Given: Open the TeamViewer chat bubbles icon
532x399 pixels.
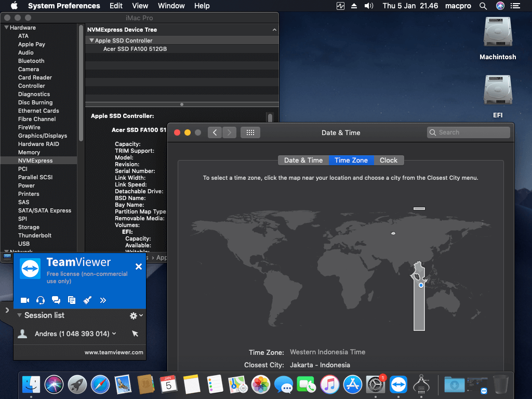Looking at the screenshot, I should coord(56,300).
